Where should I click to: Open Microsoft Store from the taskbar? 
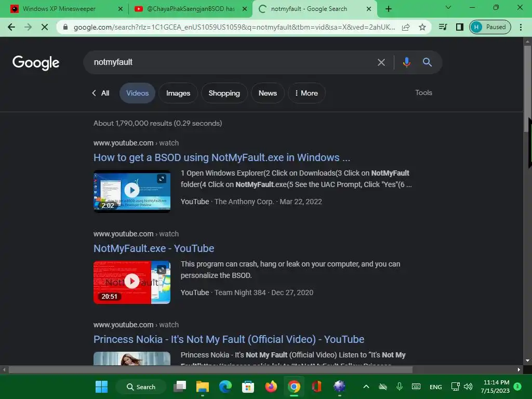(248, 387)
